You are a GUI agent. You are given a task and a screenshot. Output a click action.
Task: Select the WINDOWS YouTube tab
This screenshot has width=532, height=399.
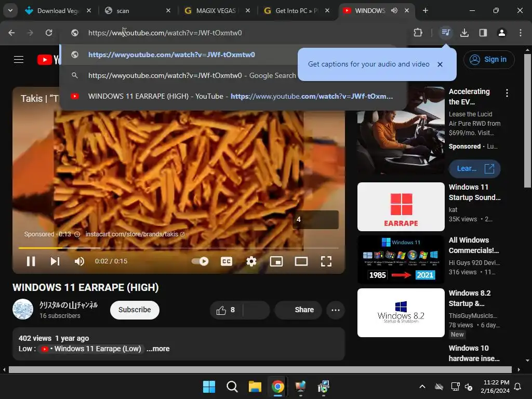(370, 10)
